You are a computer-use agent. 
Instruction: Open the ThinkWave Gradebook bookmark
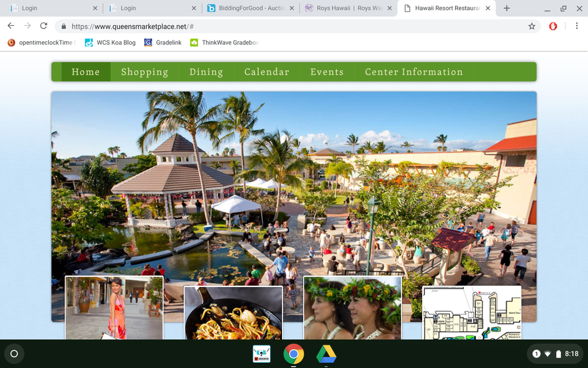[x=225, y=43]
